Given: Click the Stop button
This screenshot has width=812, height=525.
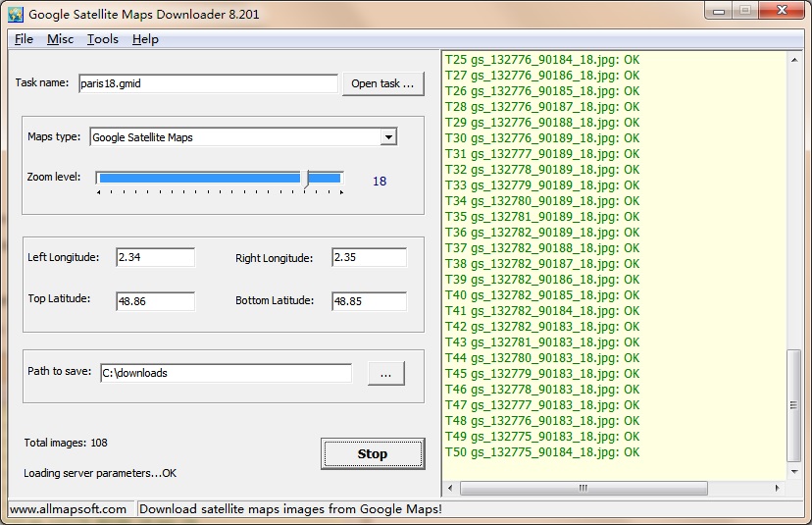Looking at the screenshot, I should coord(373,454).
